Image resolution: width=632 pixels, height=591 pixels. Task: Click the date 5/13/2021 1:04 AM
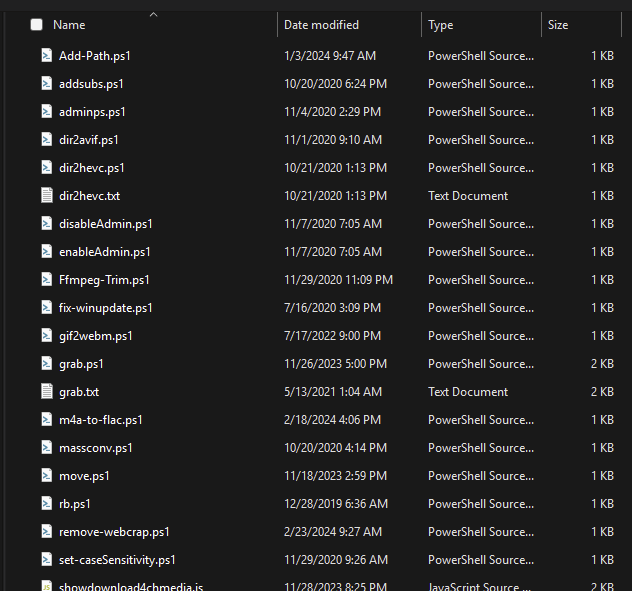pos(333,392)
